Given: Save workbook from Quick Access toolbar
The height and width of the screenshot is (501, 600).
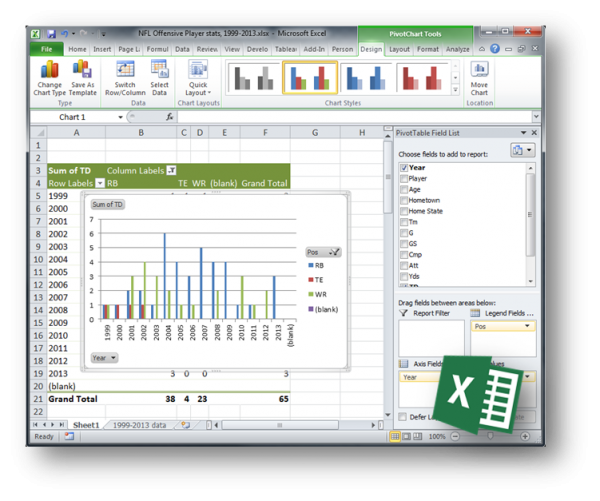Looking at the screenshot, I should [51, 34].
